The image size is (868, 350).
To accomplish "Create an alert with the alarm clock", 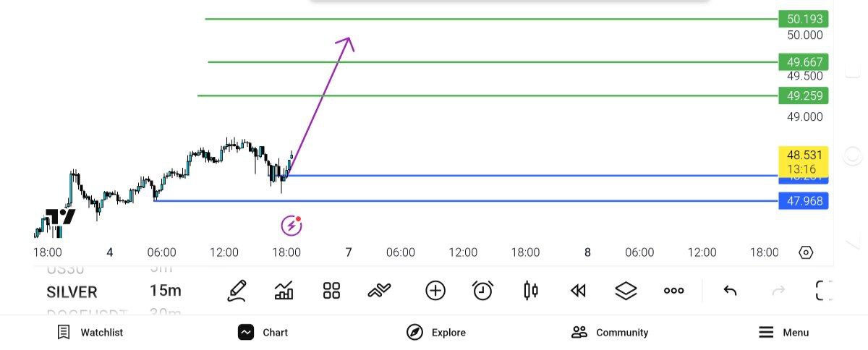I will coord(482,291).
